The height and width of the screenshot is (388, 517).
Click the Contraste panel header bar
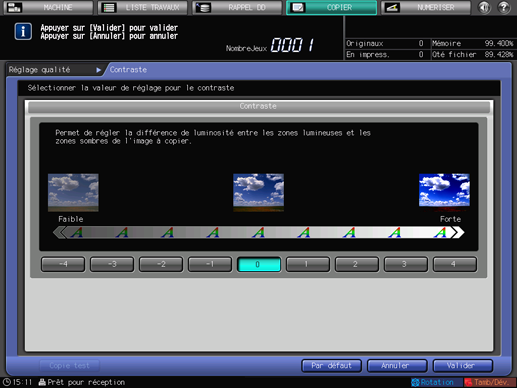259,106
